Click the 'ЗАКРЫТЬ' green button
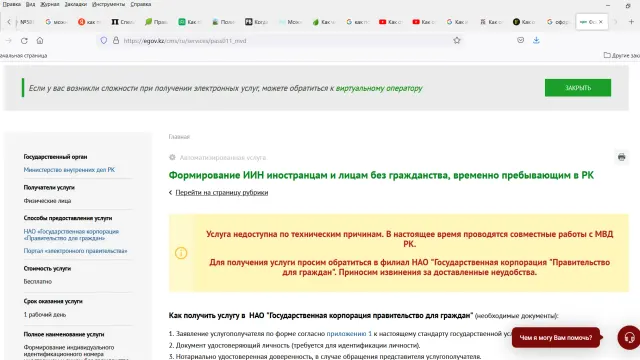This screenshot has width=640, height=360. (578, 88)
